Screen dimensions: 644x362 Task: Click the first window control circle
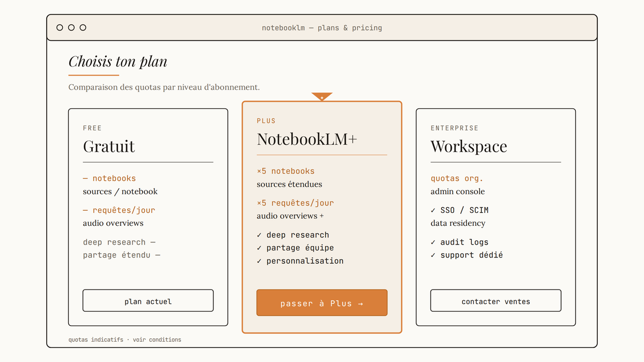pyautogui.click(x=60, y=27)
